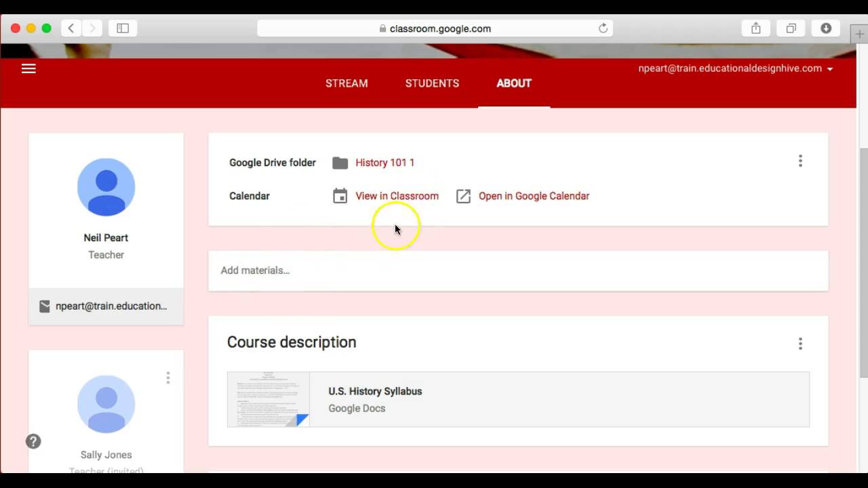Click the Google Drive folder label
This screenshot has height=488, width=868.
273,163
